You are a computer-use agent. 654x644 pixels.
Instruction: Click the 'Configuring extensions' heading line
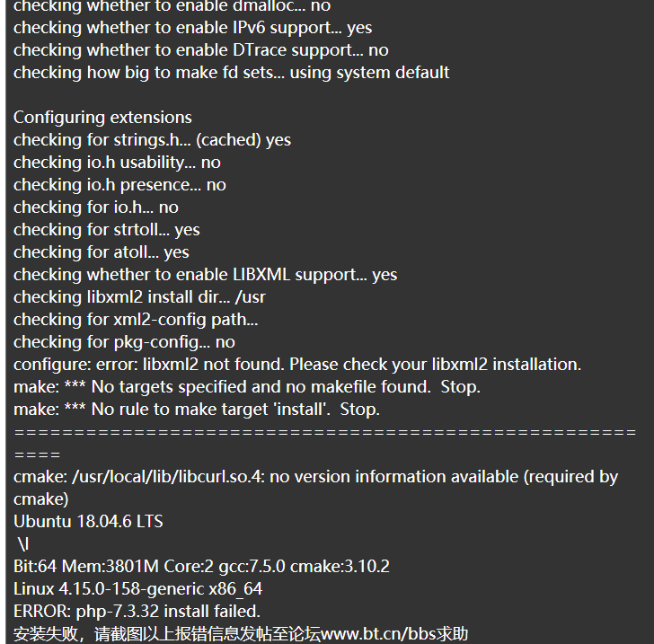[102, 118]
